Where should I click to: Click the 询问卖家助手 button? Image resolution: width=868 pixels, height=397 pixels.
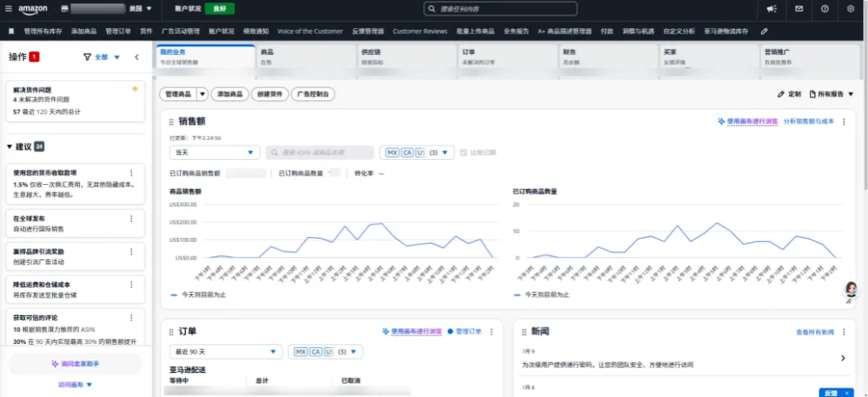click(76, 364)
